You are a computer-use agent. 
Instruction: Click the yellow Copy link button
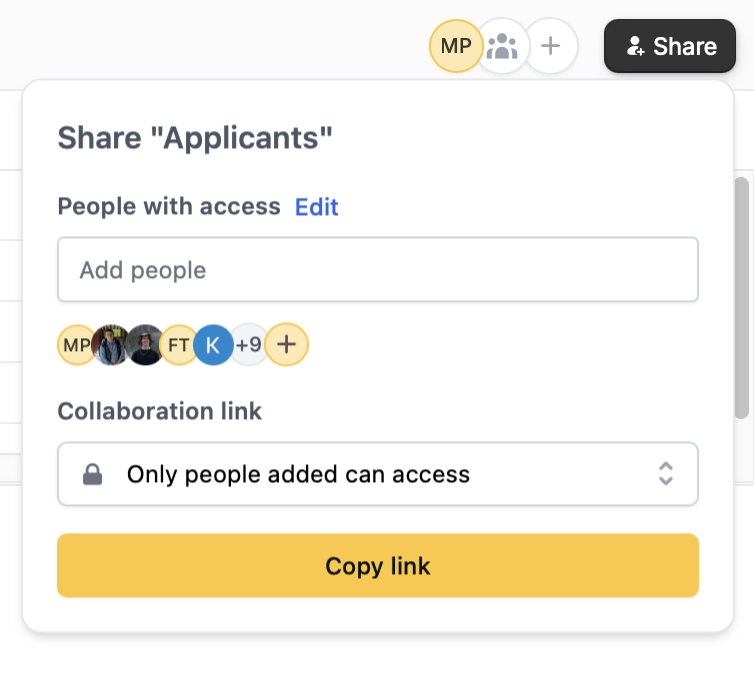point(377,565)
